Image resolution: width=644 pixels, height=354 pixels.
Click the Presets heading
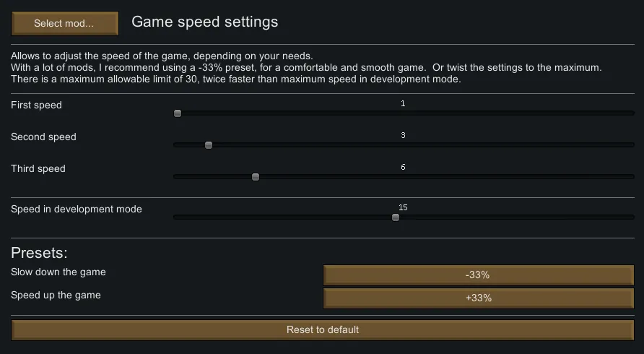[39, 254]
